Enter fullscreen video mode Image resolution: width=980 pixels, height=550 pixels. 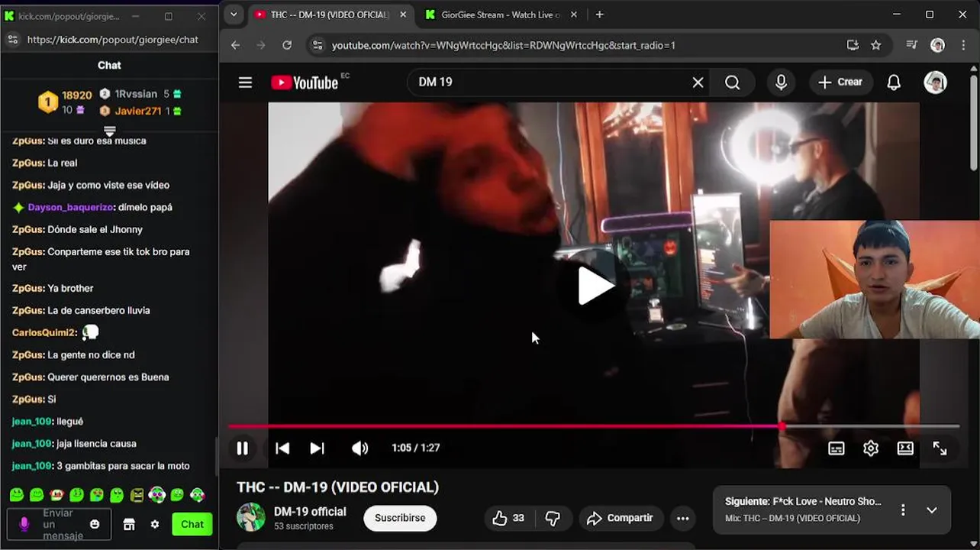940,448
